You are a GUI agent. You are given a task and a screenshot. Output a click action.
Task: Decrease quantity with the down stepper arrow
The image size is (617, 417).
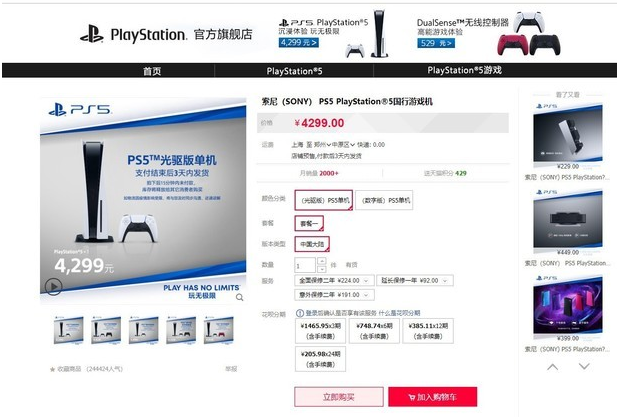tap(321, 269)
